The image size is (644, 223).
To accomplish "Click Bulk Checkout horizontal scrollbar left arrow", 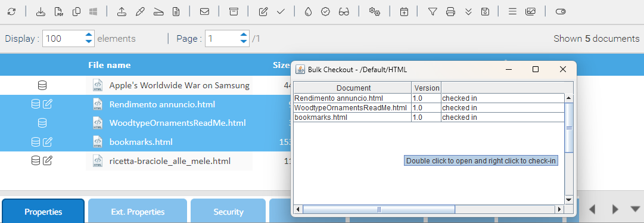I will click(x=298, y=209).
